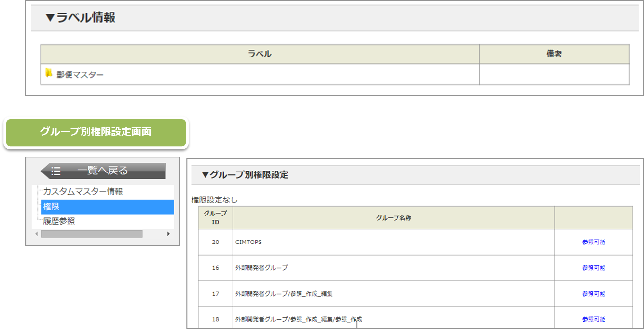644x329 pixels.
Task: Click 参照可能 link for group ID 16
Action: coord(593,268)
